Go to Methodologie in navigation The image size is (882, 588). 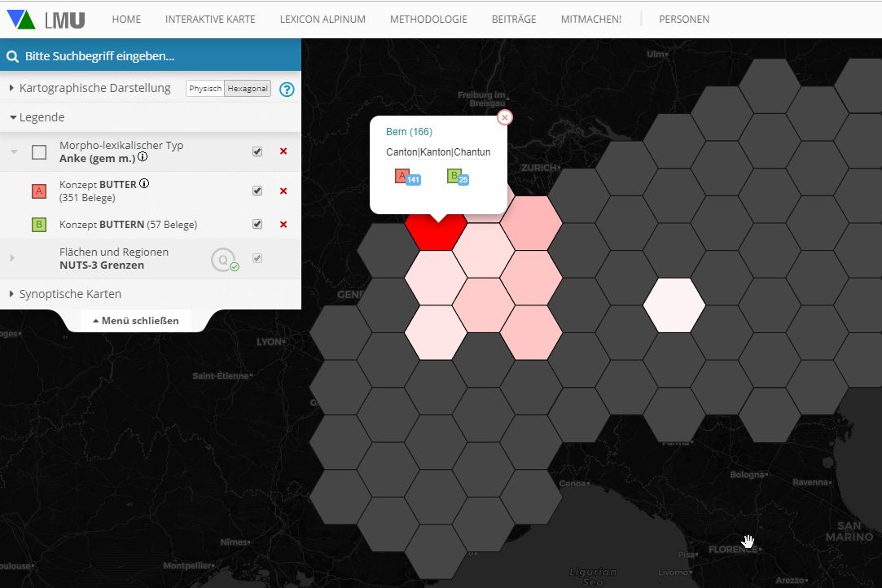428,19
